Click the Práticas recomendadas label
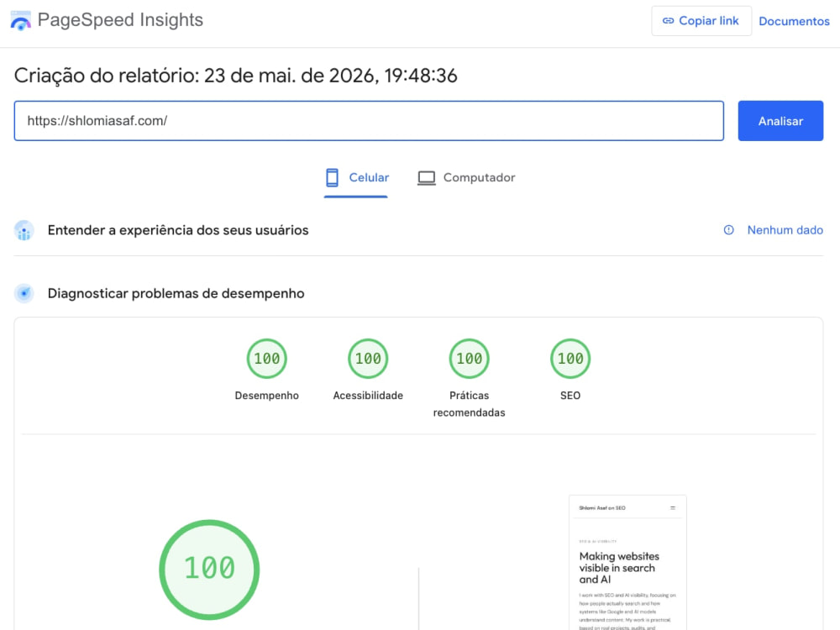 [470, 404]
